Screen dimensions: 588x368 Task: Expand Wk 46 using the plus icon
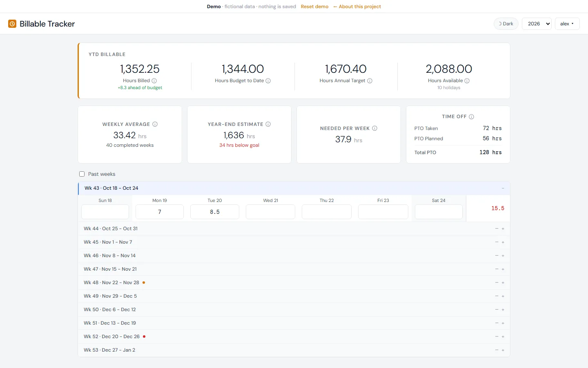(x=503, y=256)
